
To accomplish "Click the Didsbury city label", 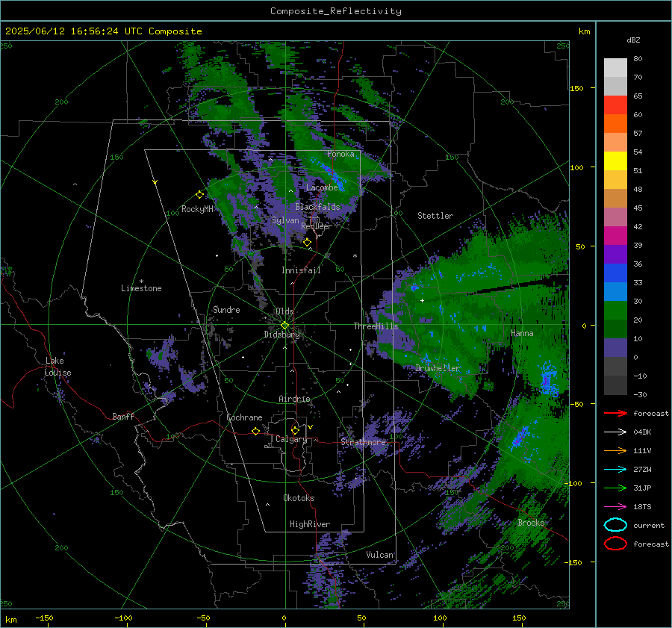I will tap(281, 335).
